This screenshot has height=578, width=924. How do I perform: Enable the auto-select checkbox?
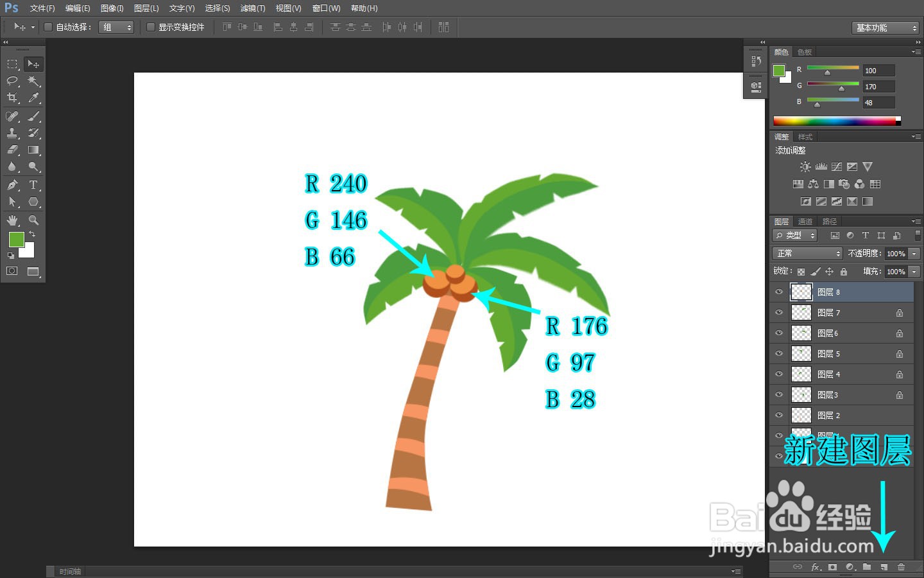click(48, 27)
